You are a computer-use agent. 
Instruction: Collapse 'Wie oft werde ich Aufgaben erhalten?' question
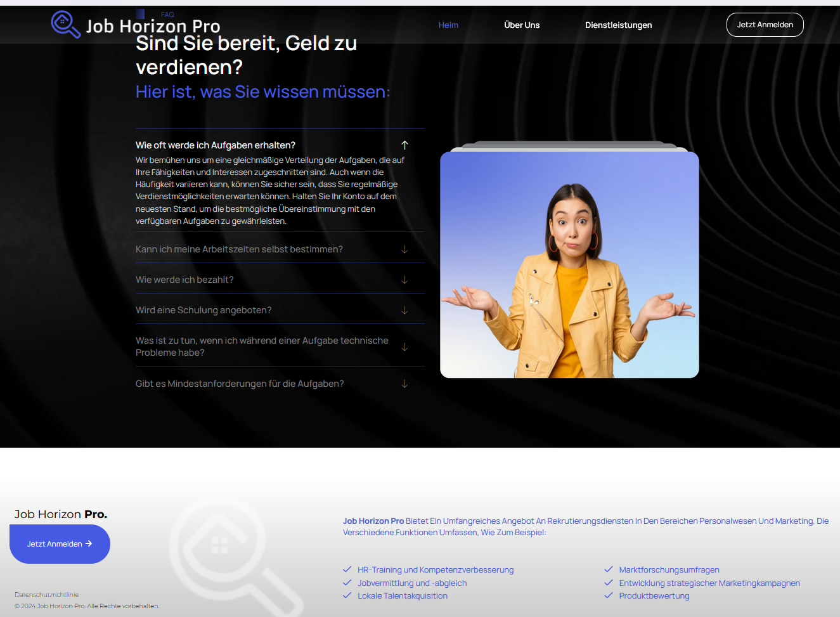(216, 145)
